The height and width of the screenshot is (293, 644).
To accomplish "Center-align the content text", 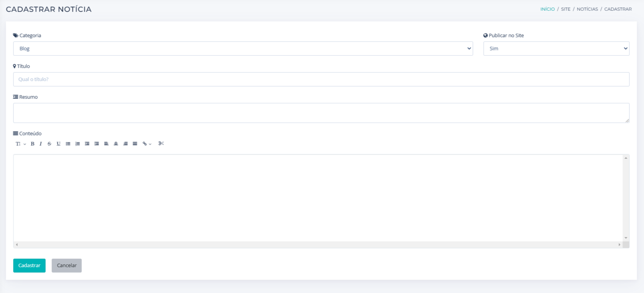I will point(116,144).
